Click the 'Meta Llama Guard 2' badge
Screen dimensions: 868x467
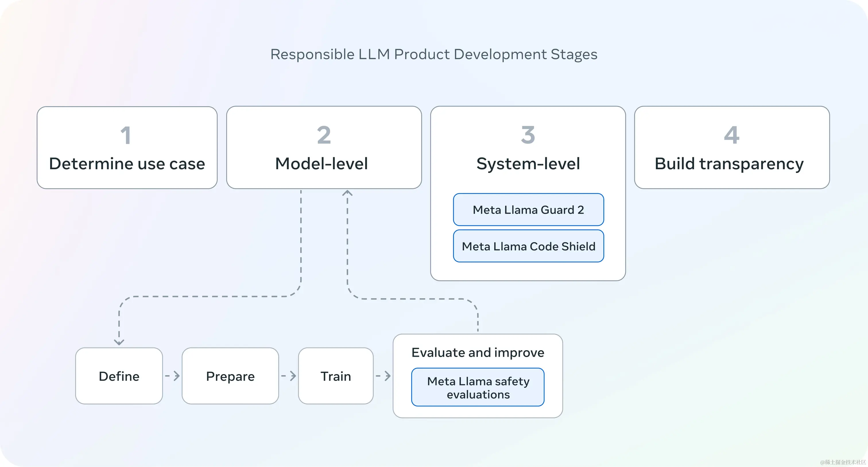tap(528, 210)
